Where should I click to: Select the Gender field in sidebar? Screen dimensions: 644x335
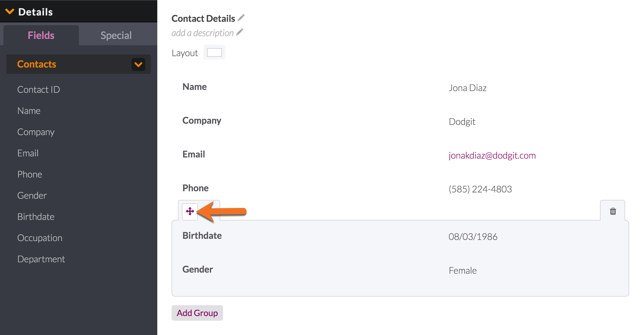[x=32, y=196]
